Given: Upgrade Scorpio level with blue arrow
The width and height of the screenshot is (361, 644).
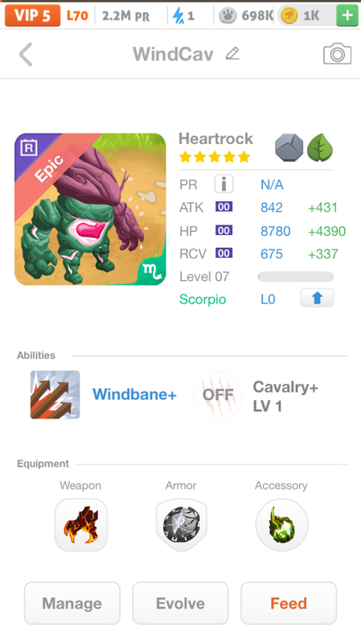Looking at the screenshot, I should (x=317, y=298).
